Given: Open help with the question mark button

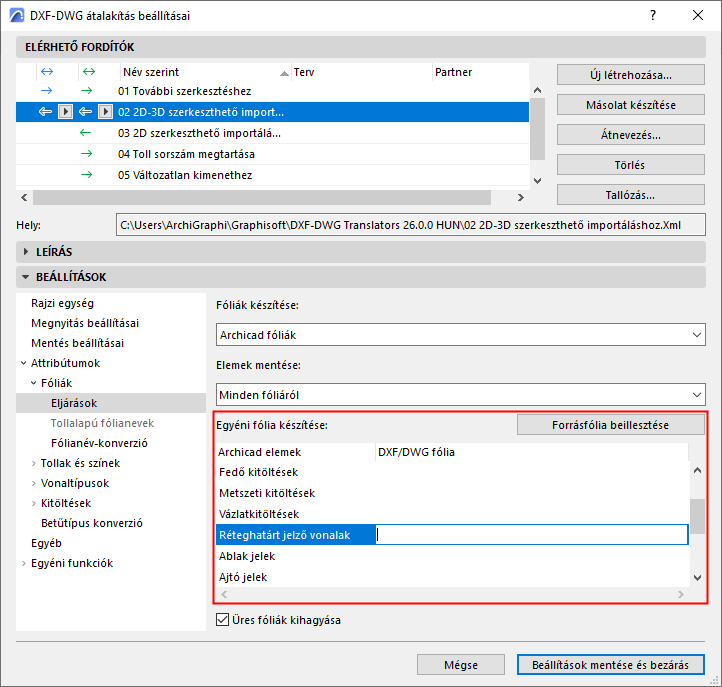Looking at the screenshot, I should (653, 16).
